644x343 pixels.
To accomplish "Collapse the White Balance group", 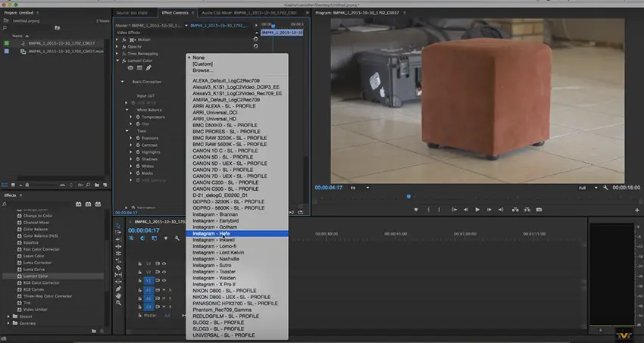I will click(x=127, y=110).
